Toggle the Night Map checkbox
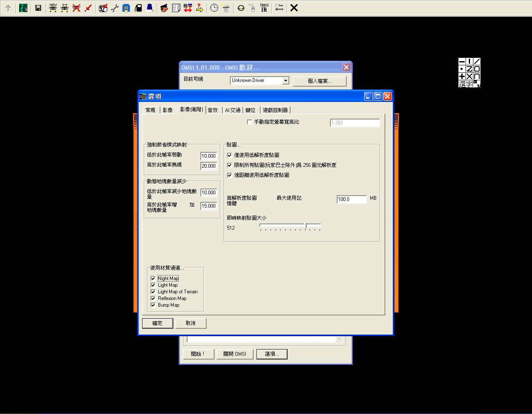The height and width of the screenshot is (414, 532). [153, 278]
